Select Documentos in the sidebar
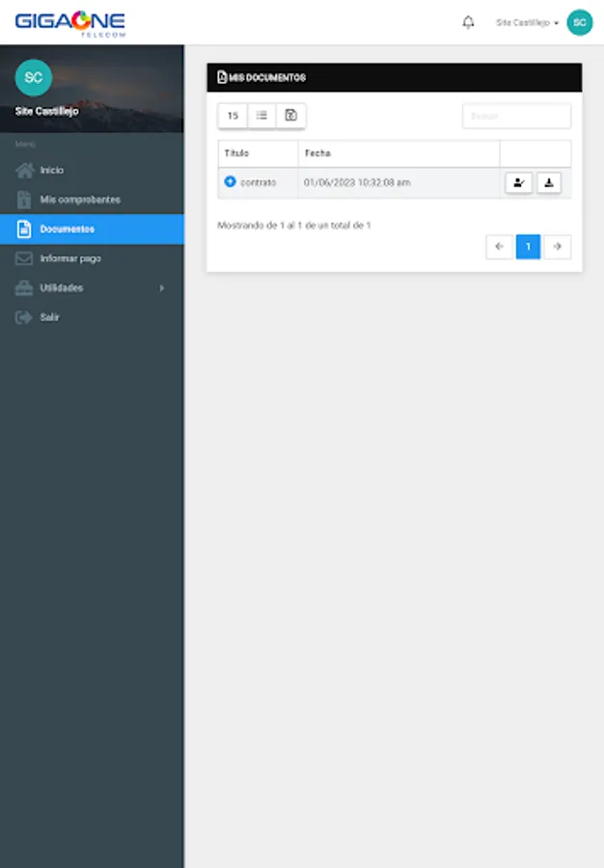604x868 pixels. tap(92, 230)
